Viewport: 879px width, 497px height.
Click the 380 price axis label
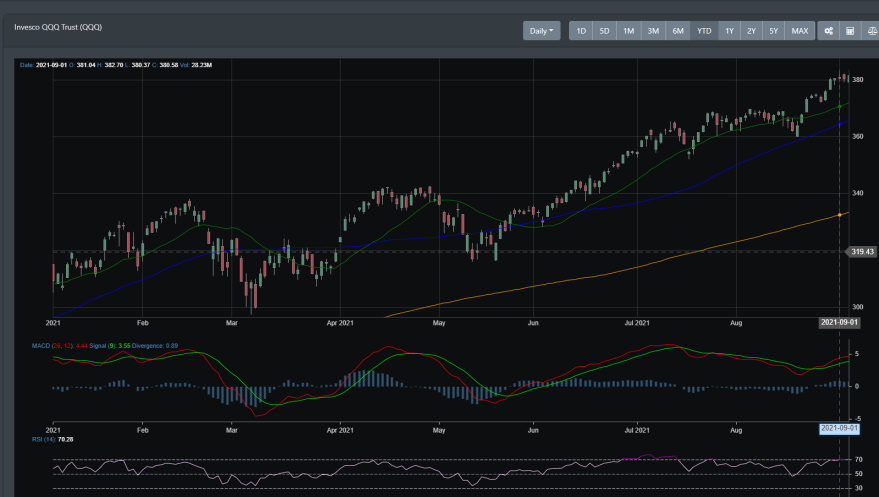(858, 80)
